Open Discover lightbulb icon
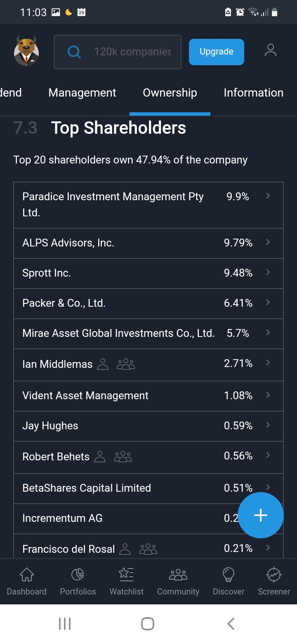This screenshot has height=644, width=297. tap(229, 574)
